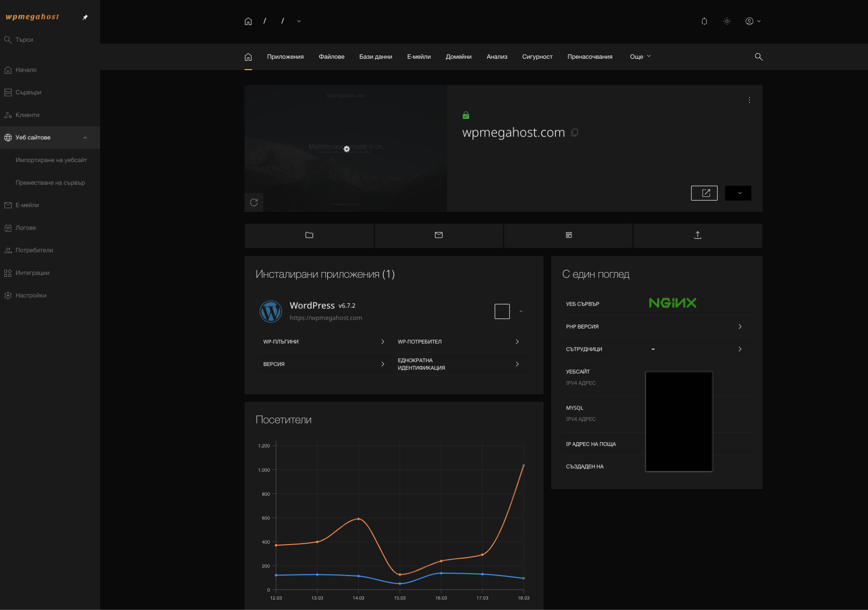The image size is (868, 610).
Task: Click the upload arrow quick action
Action: coord(698,236)
